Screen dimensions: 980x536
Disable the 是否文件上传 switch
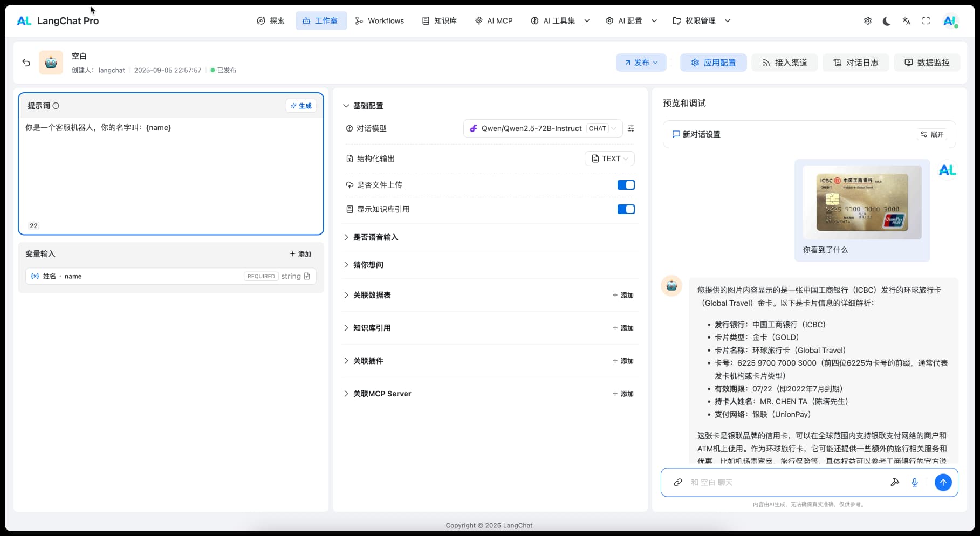pos(626,185)
